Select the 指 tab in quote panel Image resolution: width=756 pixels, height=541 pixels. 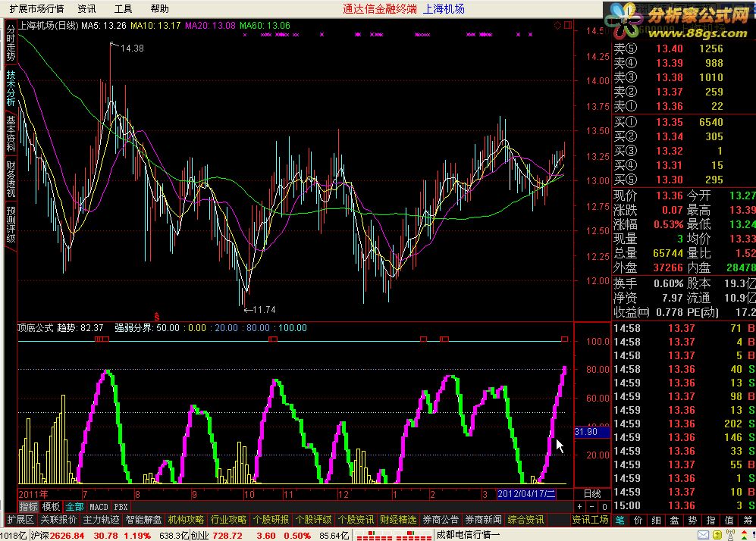point(711,521)
